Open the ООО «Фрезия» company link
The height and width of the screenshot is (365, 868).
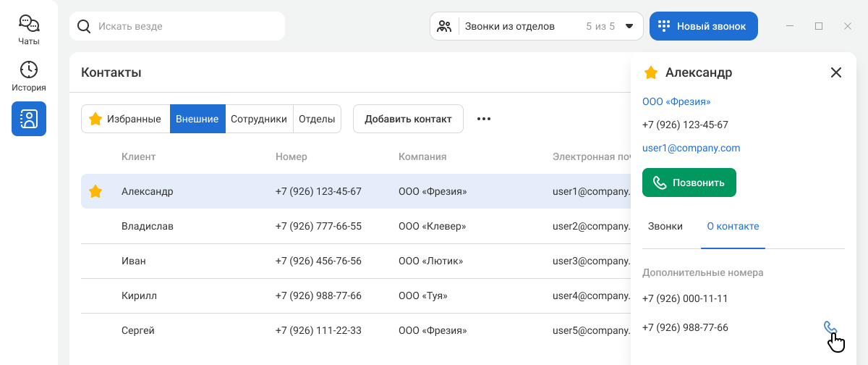tap(676, 101)
